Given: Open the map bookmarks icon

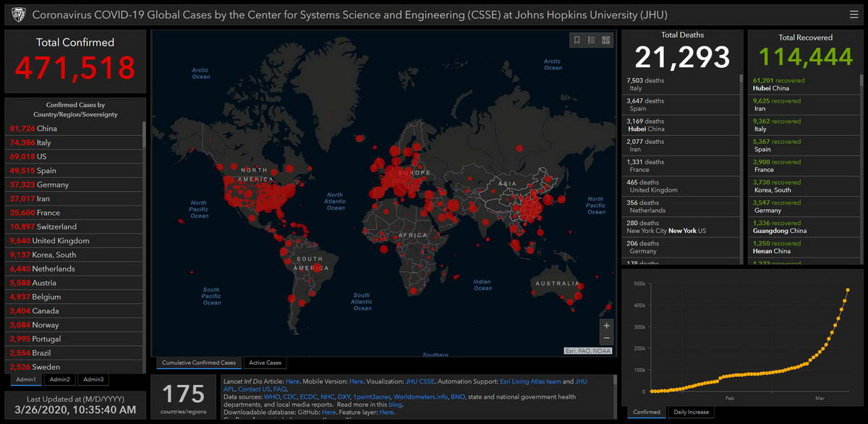Looking at the screenshot, I should point(576,41).
